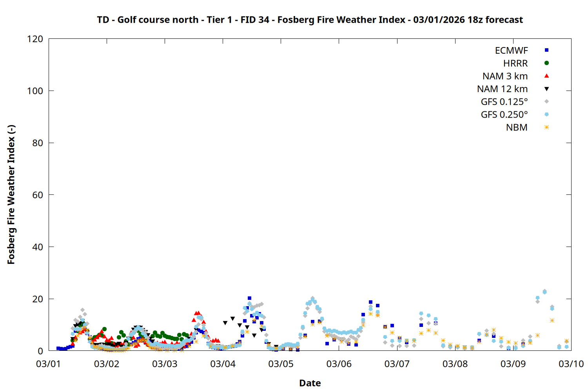
Task: Click the 03/10 date tick label
Action: click(x=571, y=364)
